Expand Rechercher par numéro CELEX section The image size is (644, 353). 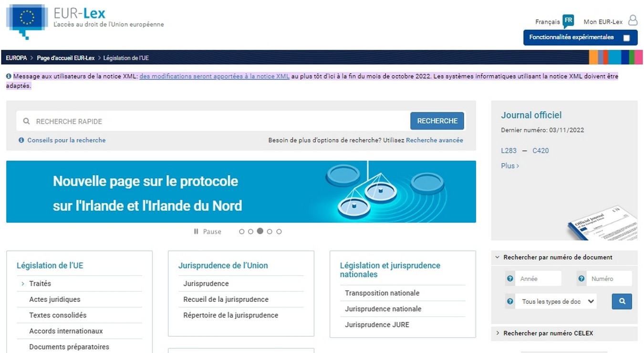(x=564, y=333)
